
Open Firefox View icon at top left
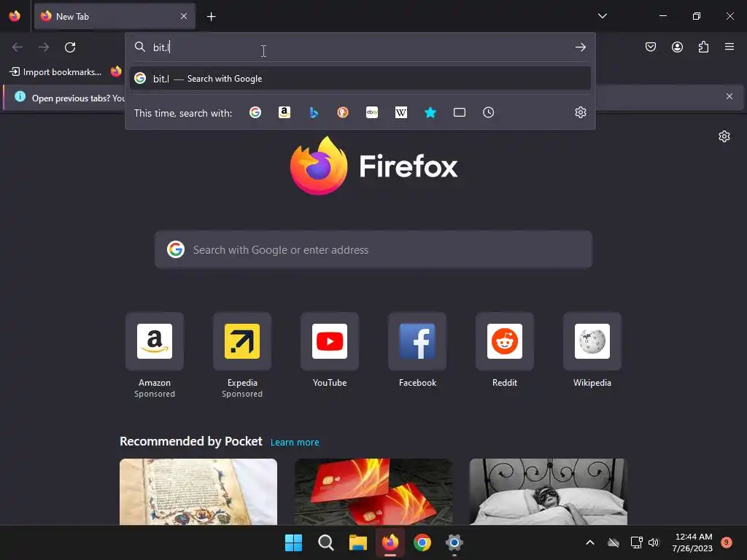pyautogui.click(x=15, y=16)
